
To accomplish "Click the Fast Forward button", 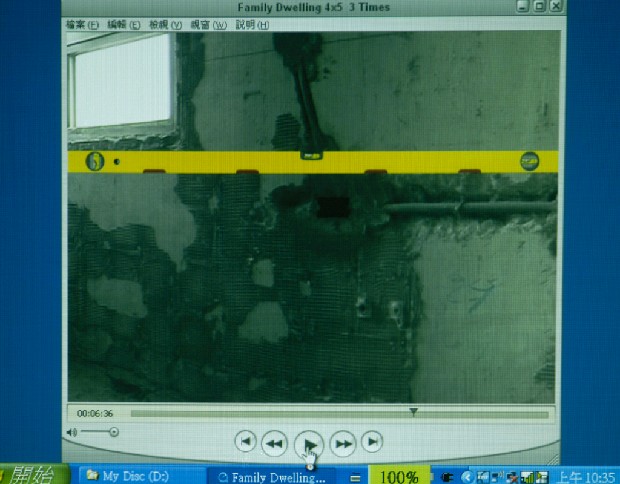I will coord(343,442).
